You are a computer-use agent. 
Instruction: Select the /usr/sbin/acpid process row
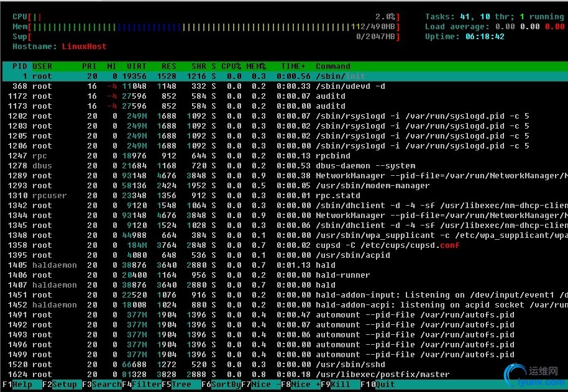coord(285,255)
